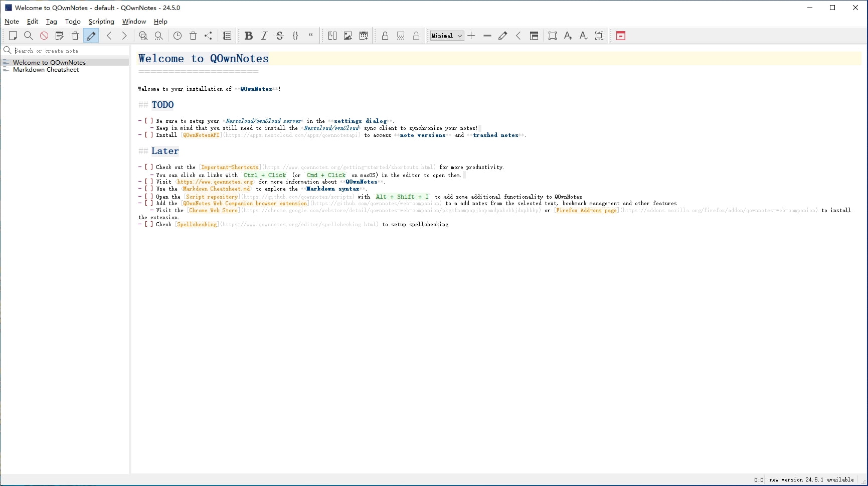Share the current note icon
Image resolution: width=868 pixels, height=486 pixels.
click(x=209, y=36)
